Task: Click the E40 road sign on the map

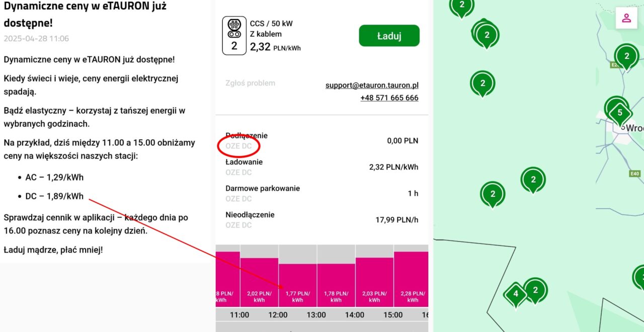Action: 634,174
